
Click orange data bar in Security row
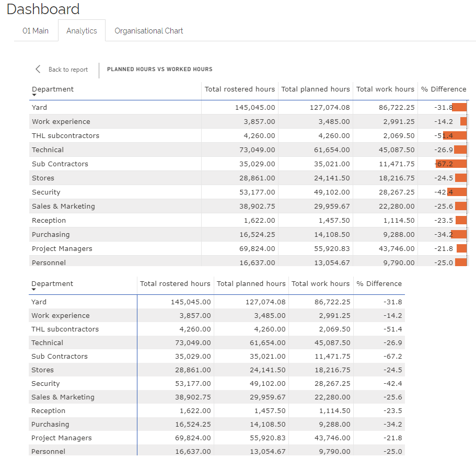click(457, 192)
